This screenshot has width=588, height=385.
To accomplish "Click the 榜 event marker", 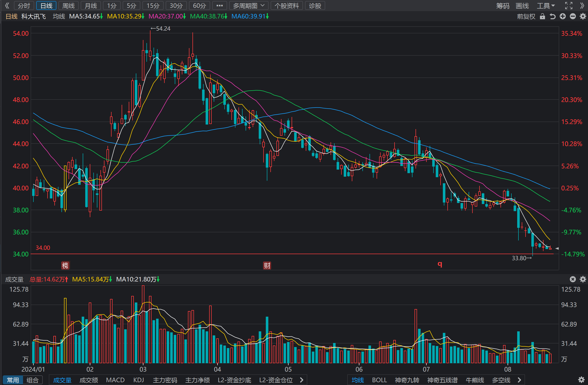I will click(65, 266).
